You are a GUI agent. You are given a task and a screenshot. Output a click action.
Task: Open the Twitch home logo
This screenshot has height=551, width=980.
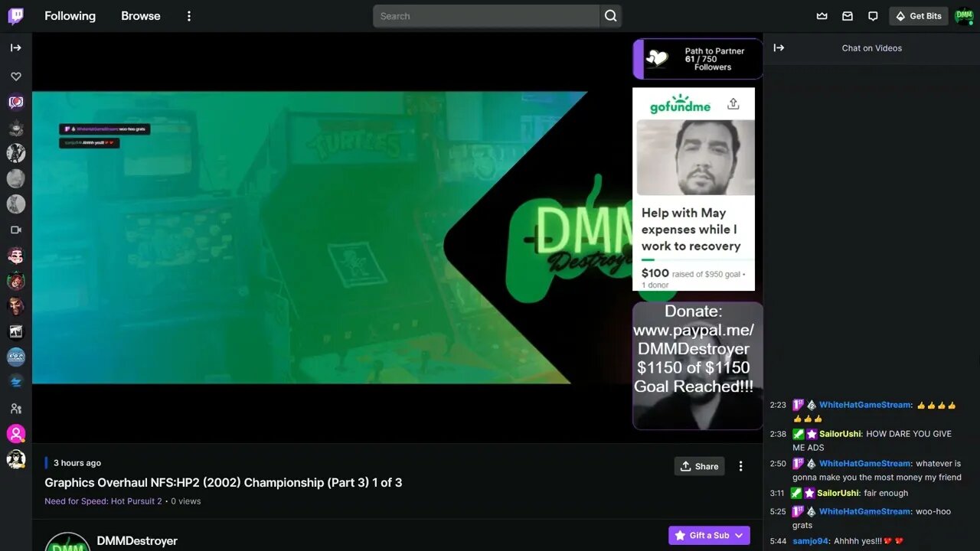(x=15, y=16)
